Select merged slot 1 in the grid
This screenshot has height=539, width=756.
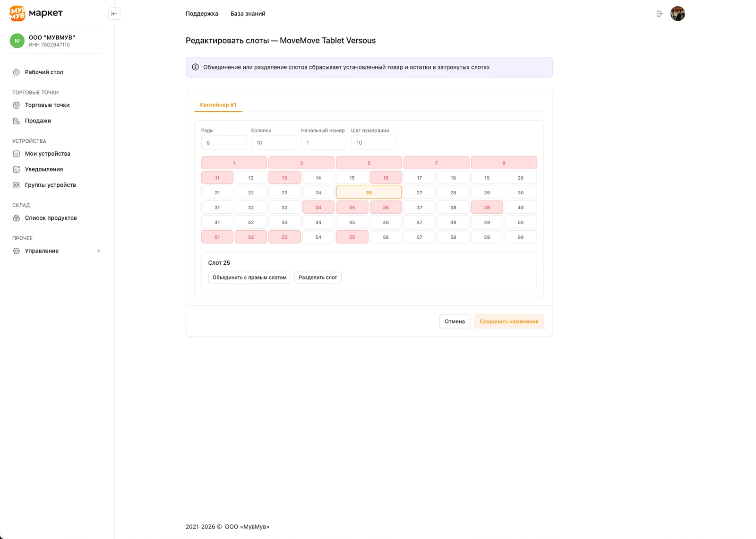coord(234,163)
